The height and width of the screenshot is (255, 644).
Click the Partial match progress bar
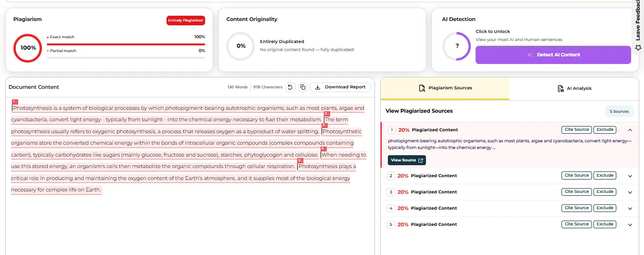126,58
